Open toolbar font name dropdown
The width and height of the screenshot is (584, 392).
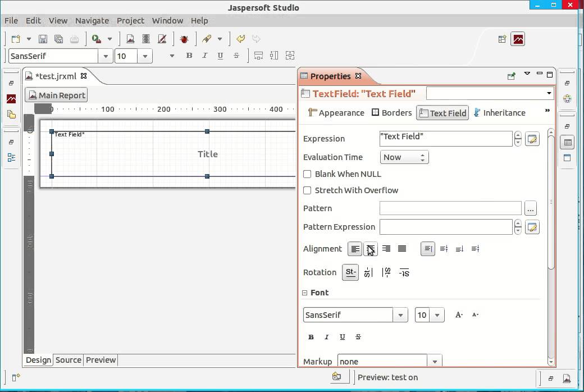(x=106, y=56)
